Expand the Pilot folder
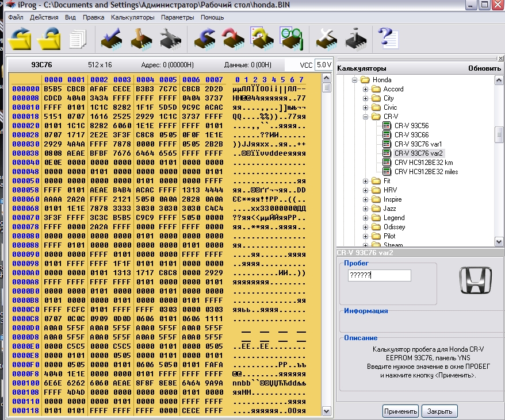This screenshot has height=420, width=505. (x=365, y=236)
